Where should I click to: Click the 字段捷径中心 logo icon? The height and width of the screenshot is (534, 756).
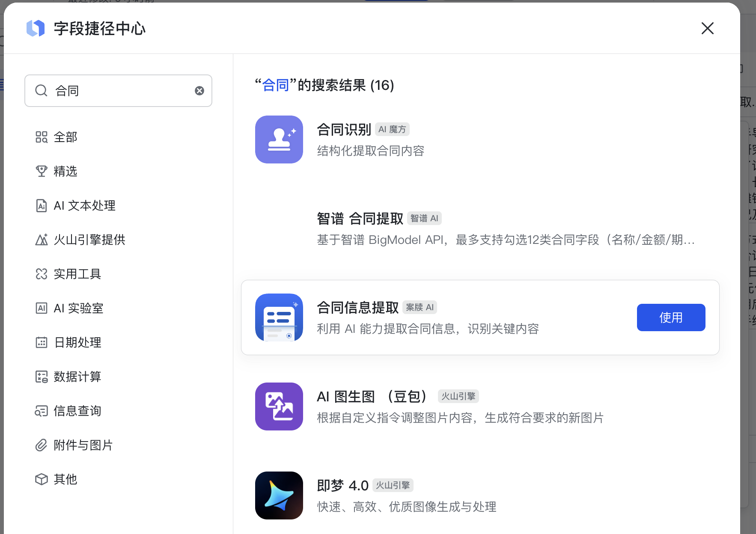[36, 29]
